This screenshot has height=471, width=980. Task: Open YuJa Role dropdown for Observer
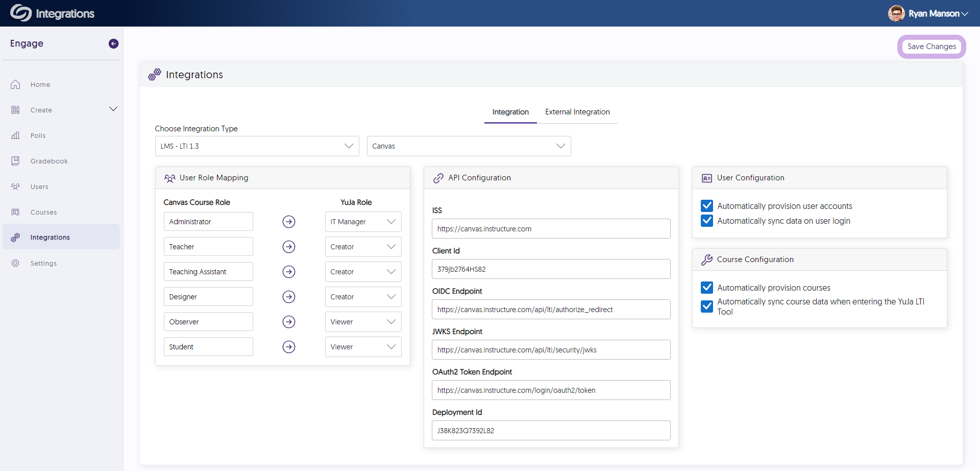coord(363,322)
